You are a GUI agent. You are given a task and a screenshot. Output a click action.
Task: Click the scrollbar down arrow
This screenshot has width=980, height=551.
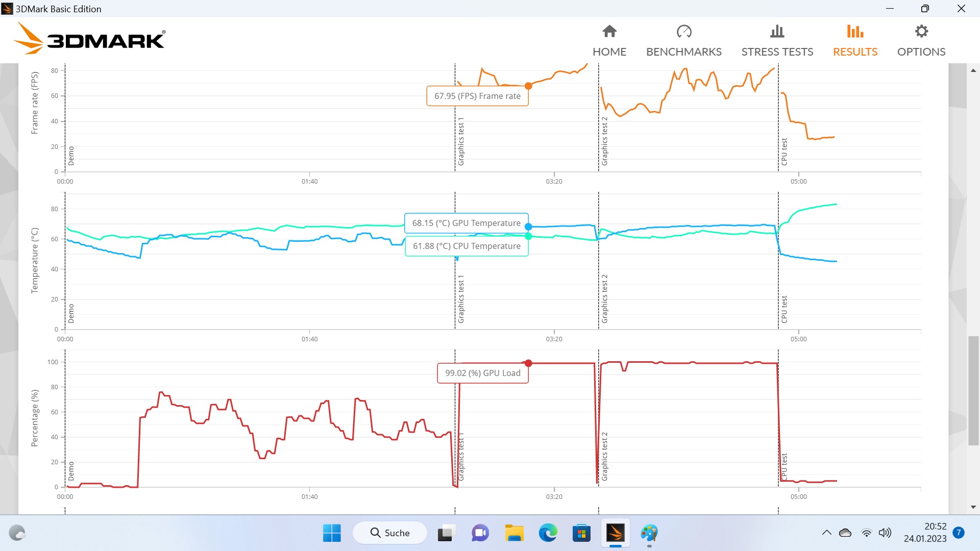(x=973, y=507)
